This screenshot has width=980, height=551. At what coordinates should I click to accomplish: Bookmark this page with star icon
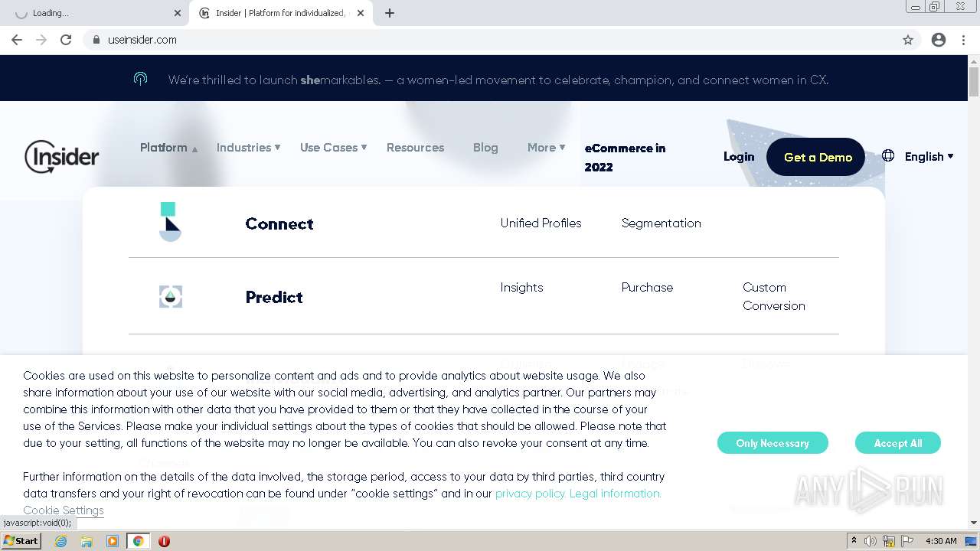(x=908, y=40)
